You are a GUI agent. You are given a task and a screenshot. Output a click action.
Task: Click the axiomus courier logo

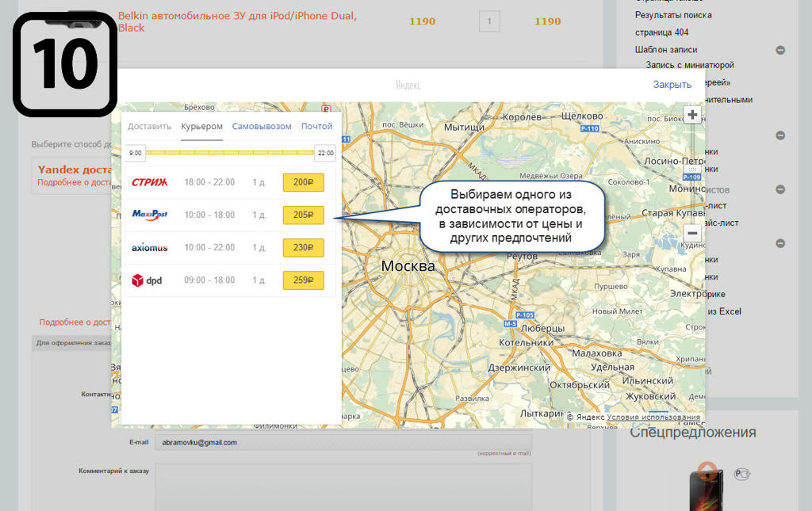click(x=149, y=248)
